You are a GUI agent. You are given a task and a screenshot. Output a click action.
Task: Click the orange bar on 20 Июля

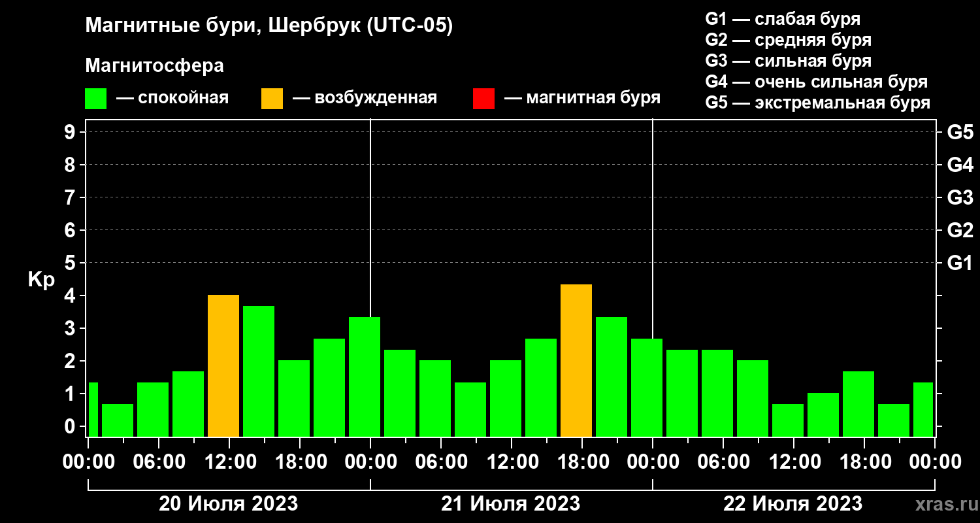pos(223,365)
